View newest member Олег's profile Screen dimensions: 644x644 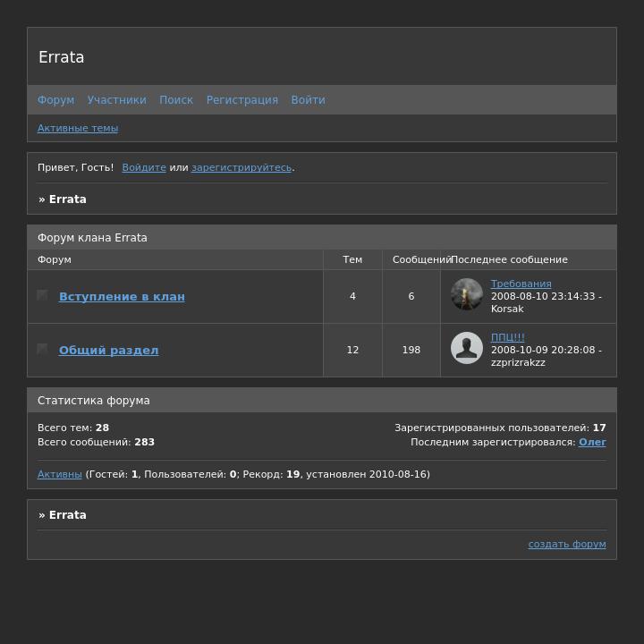(x=592, y=443)
